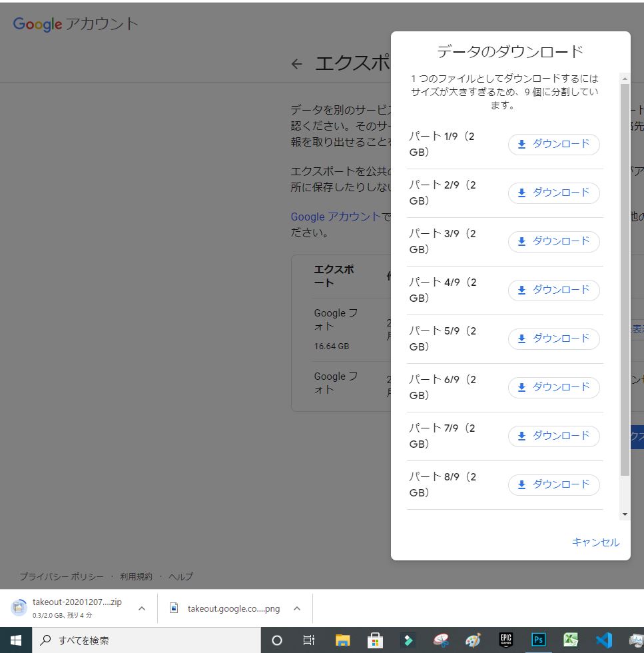Open the Google アカウント logo link

coord(76,24)
